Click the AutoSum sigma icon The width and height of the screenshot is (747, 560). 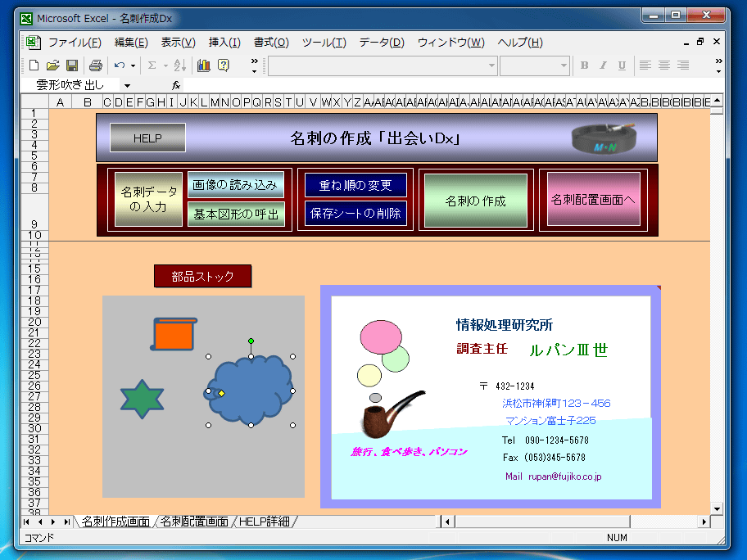pyautogui.click(x=152, y=65)
